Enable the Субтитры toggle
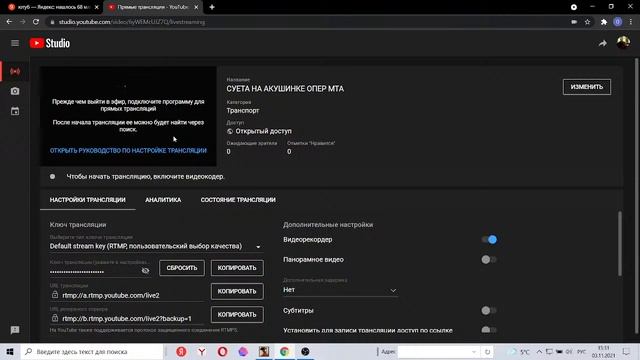The width and height of the screenshot is (640, 360). point(489,311)
